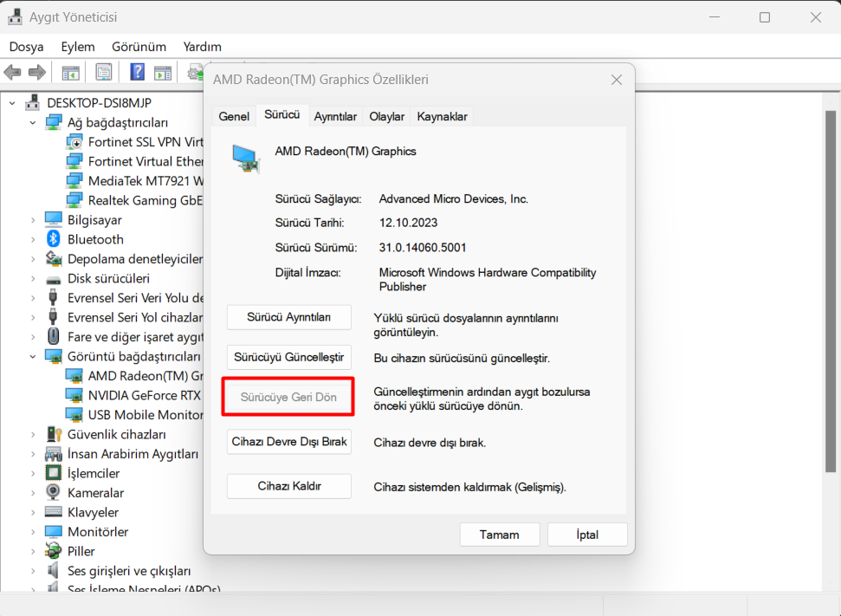Image resolution: width=841 pixels, height=616 pixels.
Task: Click the blue Help question mark icon
Action: click(138, 72)
